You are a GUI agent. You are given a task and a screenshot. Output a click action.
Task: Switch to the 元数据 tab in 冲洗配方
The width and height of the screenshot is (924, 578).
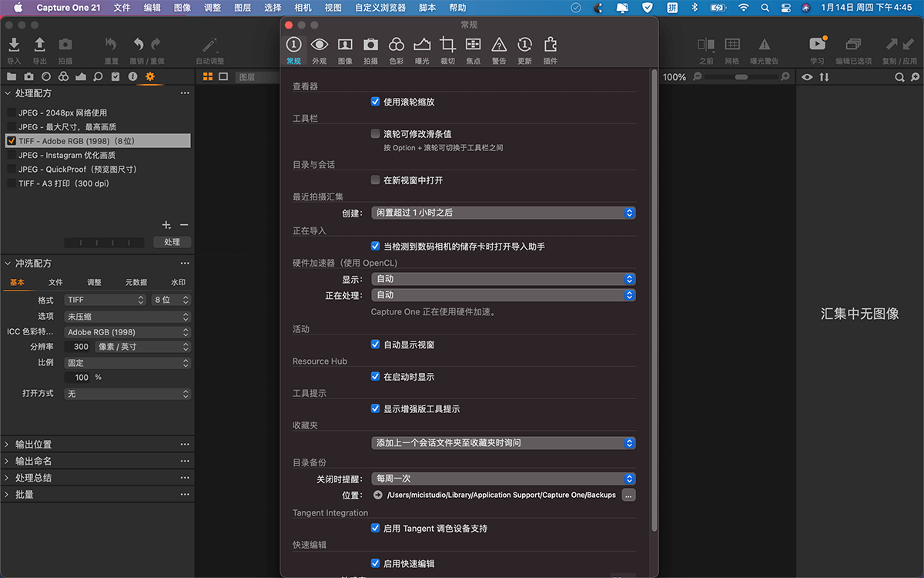[136, 283]
